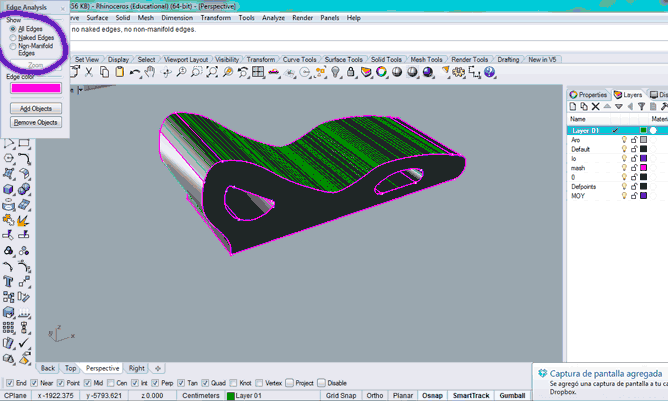Click the gear Options icon

tap(459, 72)
